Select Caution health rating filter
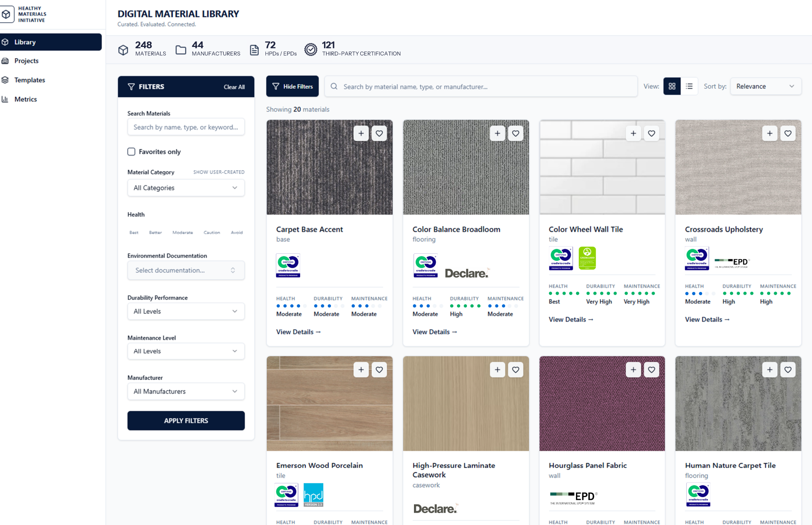The image size is (812, 525). (212, 232)
